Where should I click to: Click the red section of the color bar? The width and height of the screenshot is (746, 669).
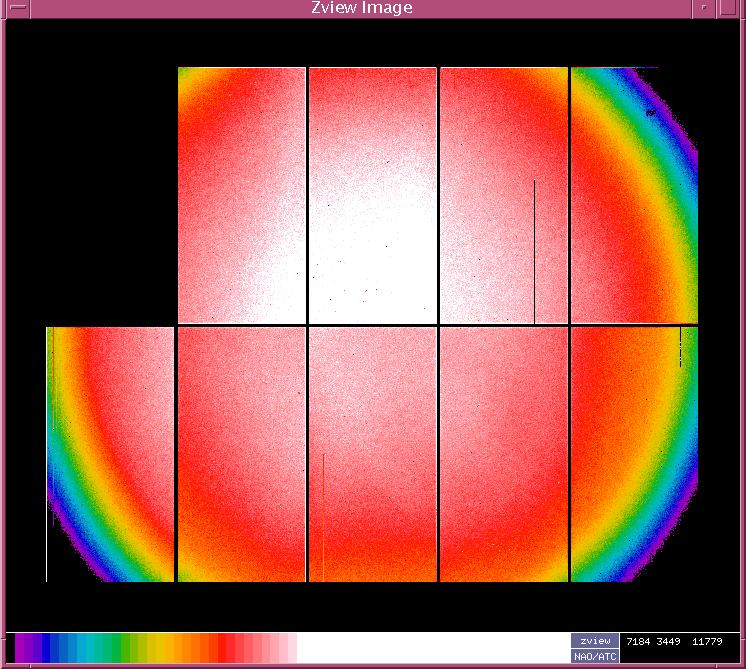point(225,648)
